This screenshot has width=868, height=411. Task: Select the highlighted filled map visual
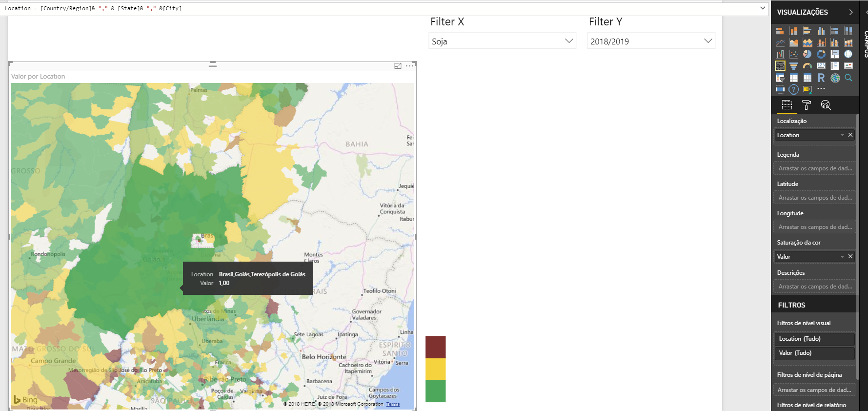pos(780,66)
